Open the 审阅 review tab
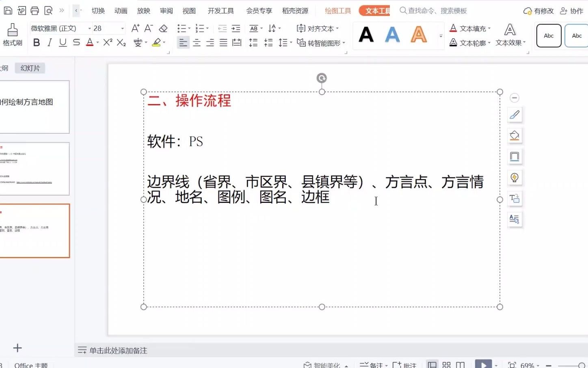Screen dimensions: 588x368 coord(166,11)
